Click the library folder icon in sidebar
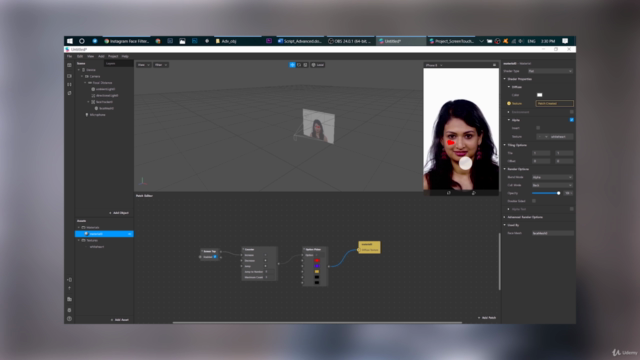 [x=69, y=299]
